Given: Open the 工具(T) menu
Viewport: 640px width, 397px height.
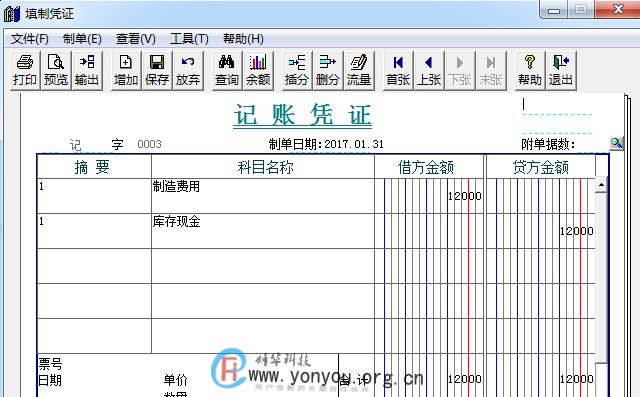Looking at the screenshot, I should (189, 39).
